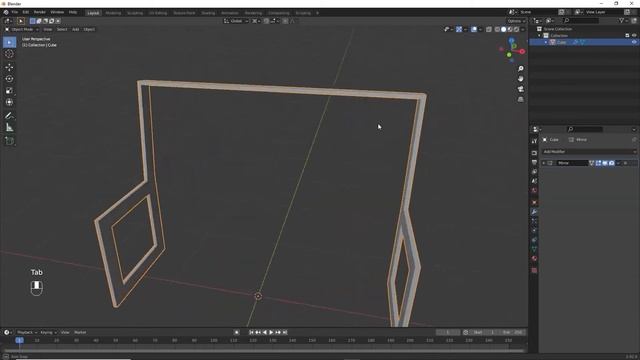Click the Blender logo menu icon
Screen dimensions: 640x360
[x=6, y=12]
